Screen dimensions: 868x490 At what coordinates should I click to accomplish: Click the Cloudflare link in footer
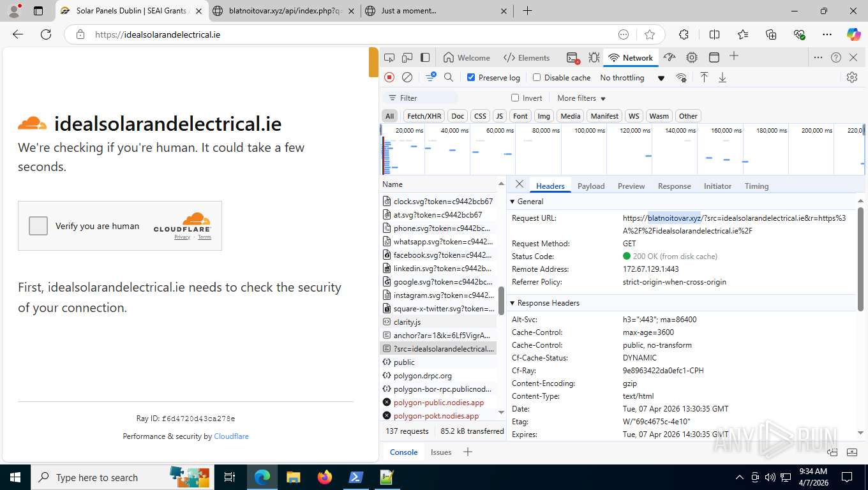(231, 436)
